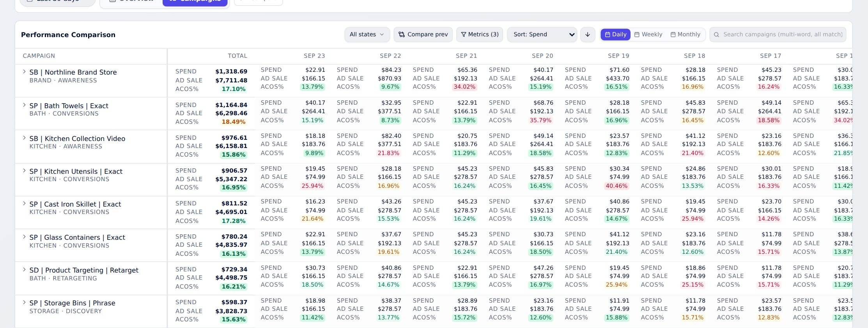Viewport: 868px width, 328px height.
Task: Click the 18.49% total ACOS badge
Action: [234, 122]
